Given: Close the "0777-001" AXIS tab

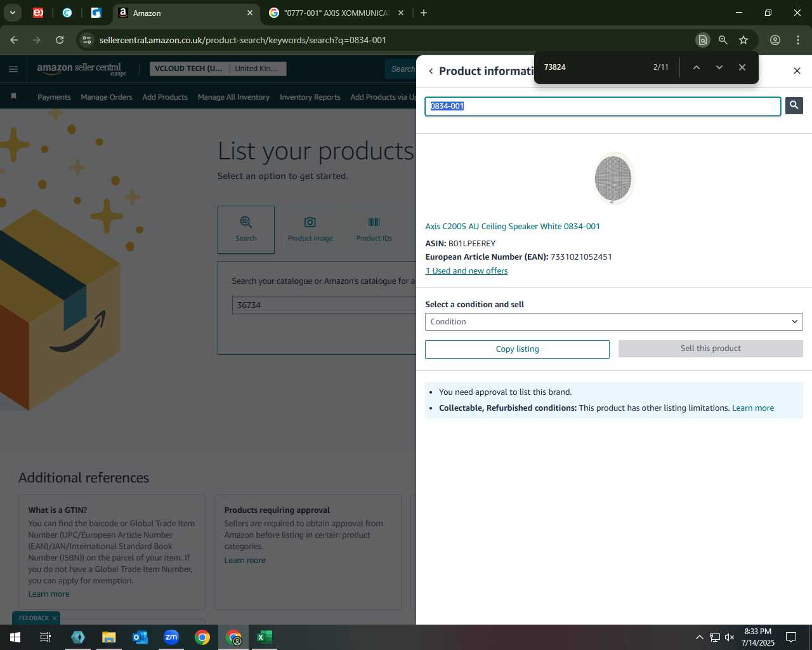Looking at the screenshot, I should 400,13.
